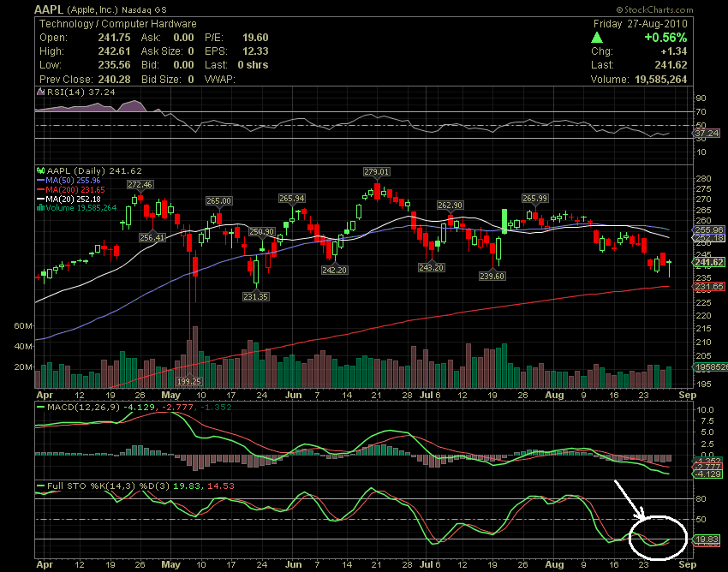Viewport: 728px width, 572px height.
Task: Click the 37.24 RSI tag on the right axis
Action: click(707, 134)
